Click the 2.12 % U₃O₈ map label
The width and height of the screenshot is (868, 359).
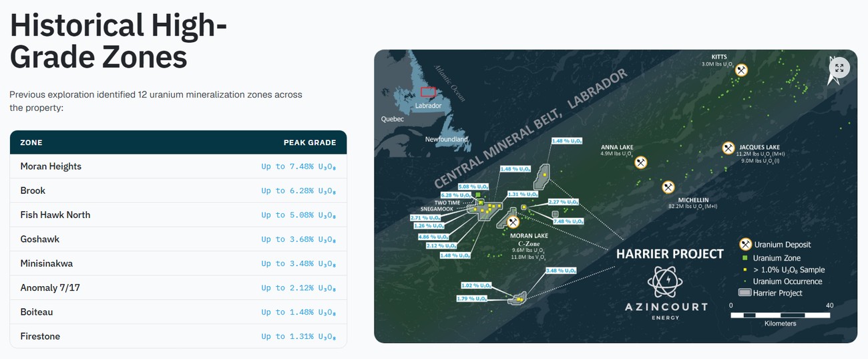[441, 246]
